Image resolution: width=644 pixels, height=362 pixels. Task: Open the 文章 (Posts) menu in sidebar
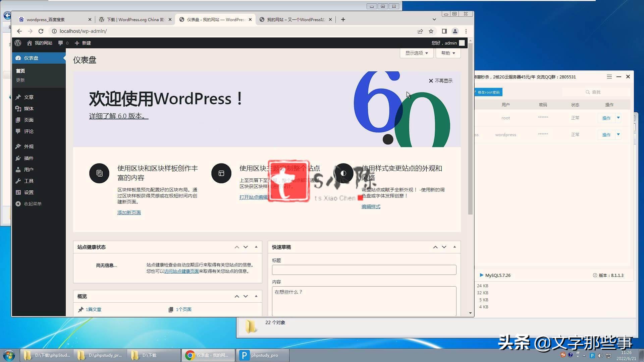click(29, 97)
